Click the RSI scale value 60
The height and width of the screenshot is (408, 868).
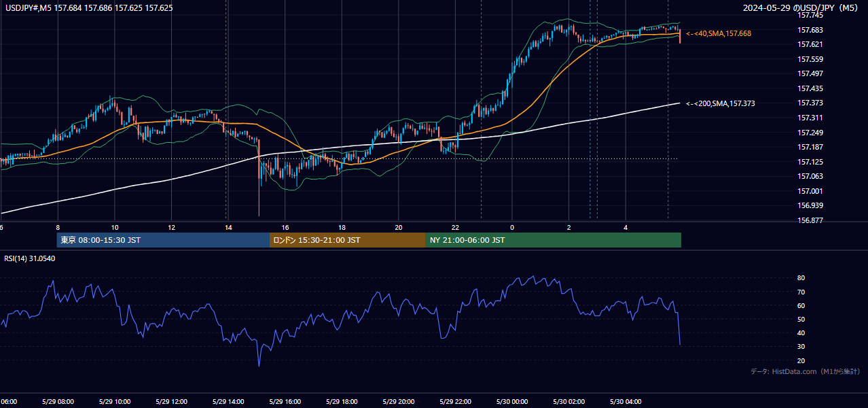[801, 306]
